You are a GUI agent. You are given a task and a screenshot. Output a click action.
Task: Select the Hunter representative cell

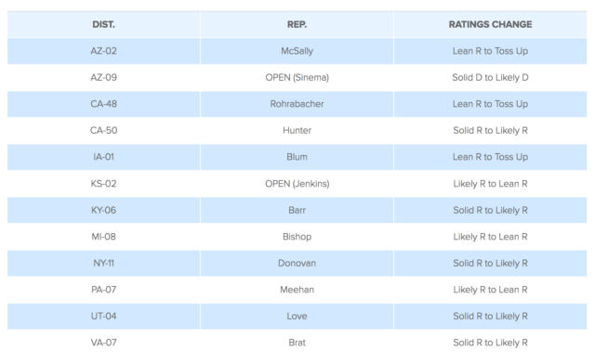297,130
